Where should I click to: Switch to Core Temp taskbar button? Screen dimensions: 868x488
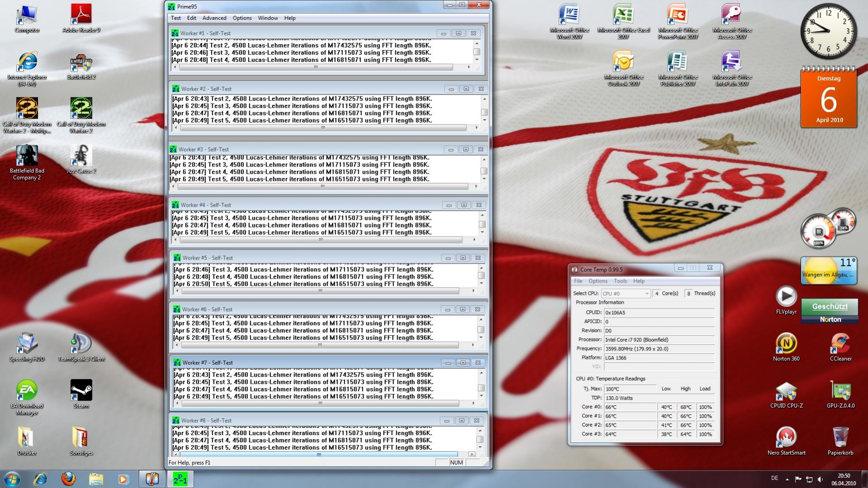point(152,479)
